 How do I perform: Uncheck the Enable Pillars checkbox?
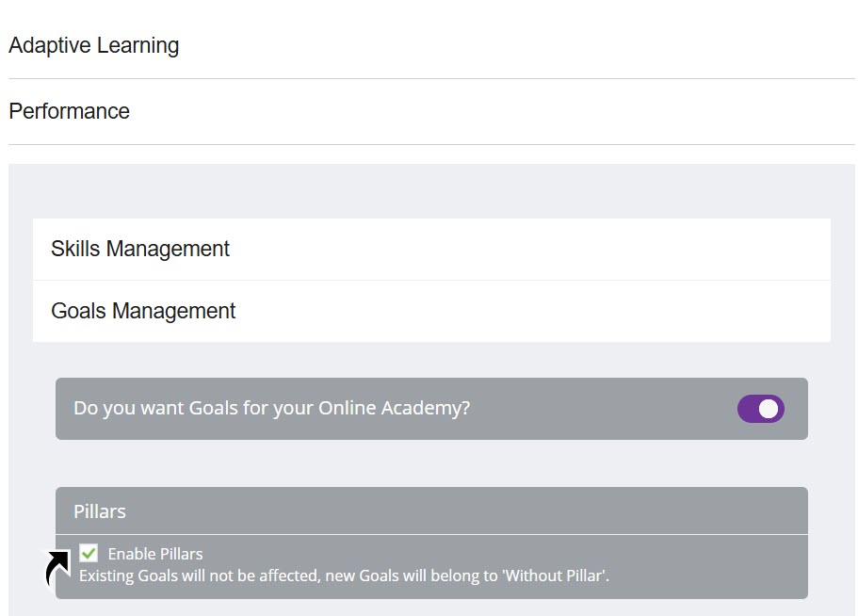pyautogui.click(x=89, y=553)
